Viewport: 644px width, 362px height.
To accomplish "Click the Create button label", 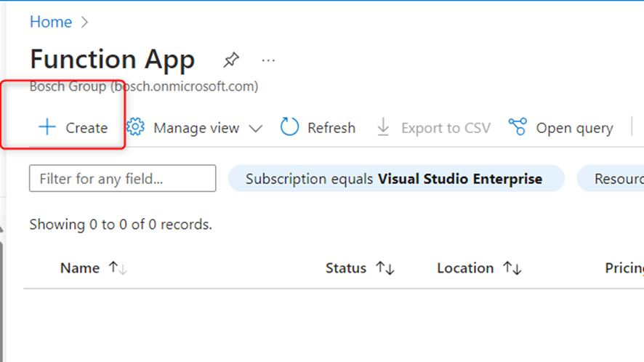I will 86,128.
